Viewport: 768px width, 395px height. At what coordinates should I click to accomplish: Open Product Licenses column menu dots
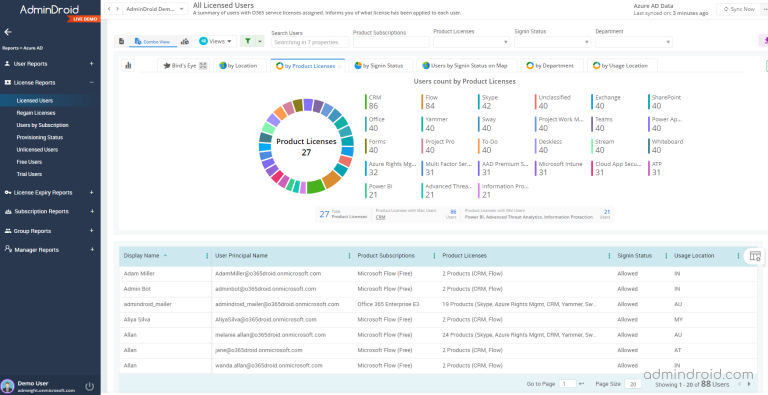pyautogui.click(x=610, y=256)
